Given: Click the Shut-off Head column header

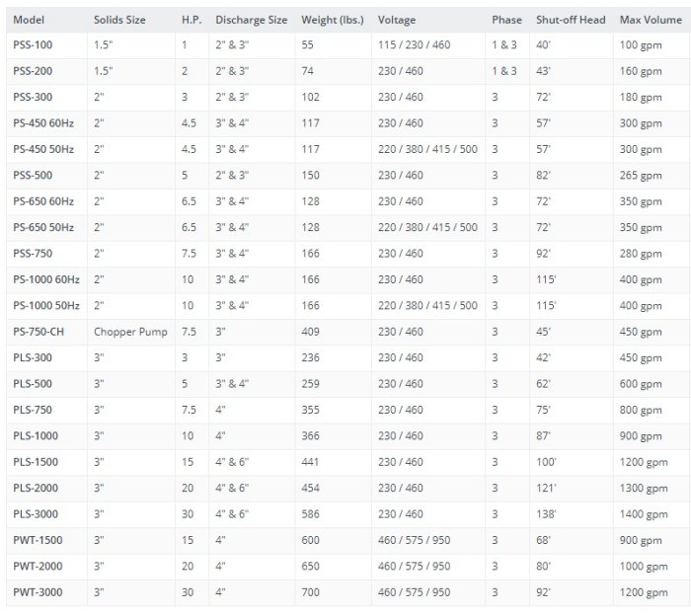Looking at the screenshot, I should point(571,20).
